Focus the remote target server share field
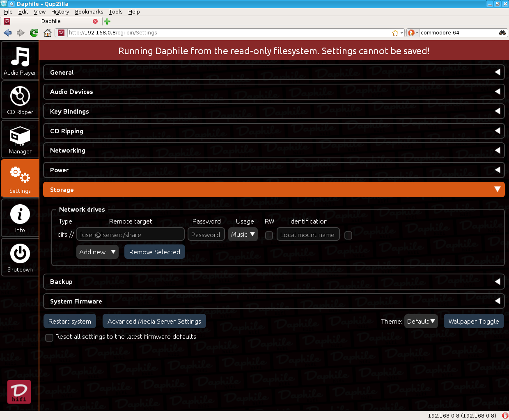Image resolution: width=509 pixels, height=420 pixels. pyautogui.click(x=131, y=235)
